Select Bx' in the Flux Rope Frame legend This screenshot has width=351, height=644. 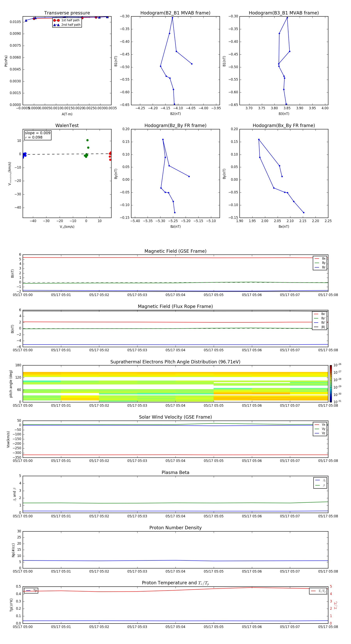320,314
